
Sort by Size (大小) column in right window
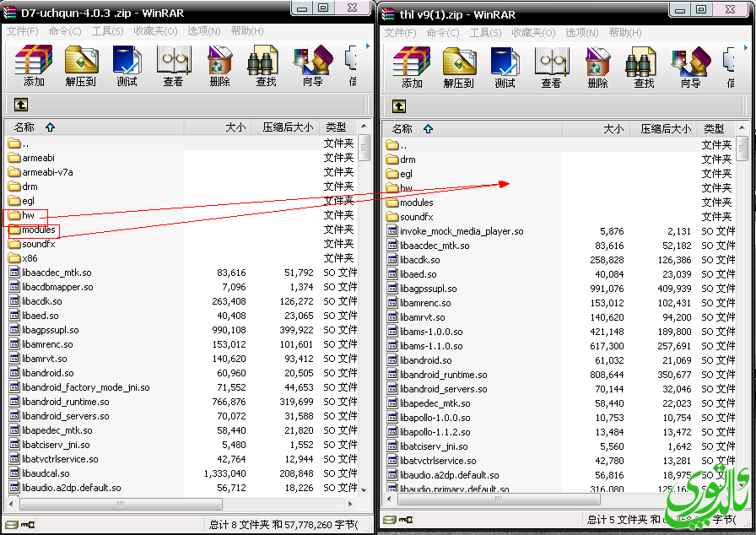(x=613, y=128)
